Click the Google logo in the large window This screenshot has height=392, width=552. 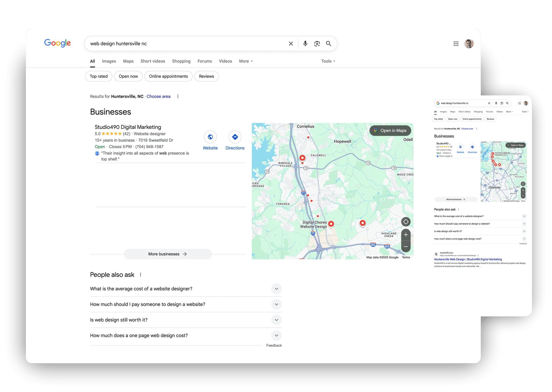tap(57, 43)
